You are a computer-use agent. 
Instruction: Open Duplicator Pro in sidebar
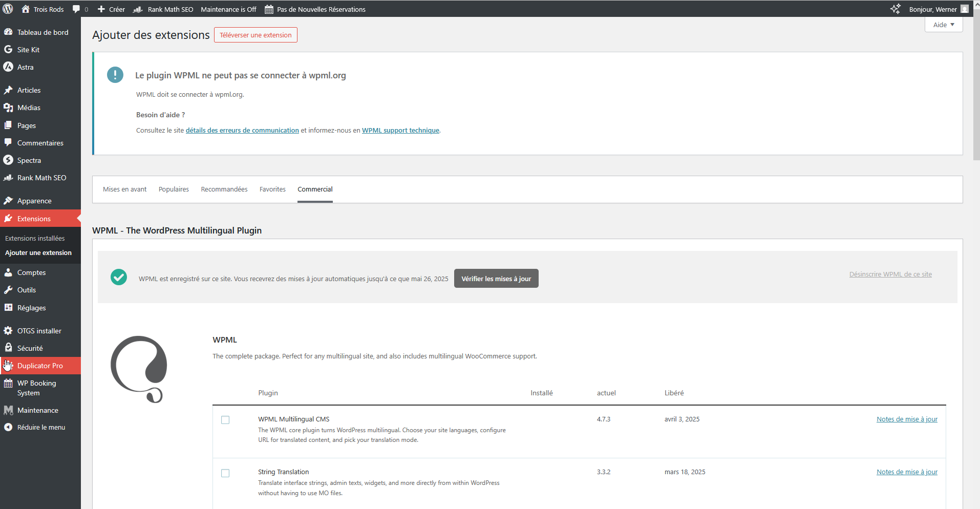[40, 366]
